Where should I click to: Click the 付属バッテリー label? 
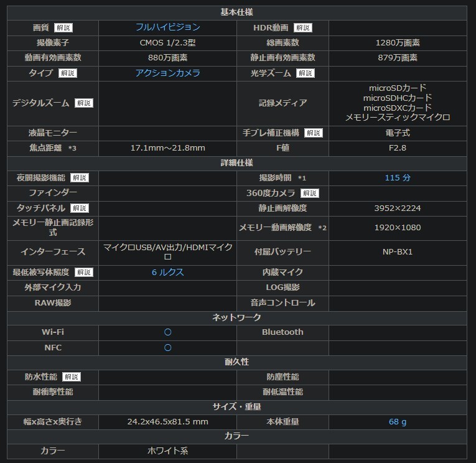(x=282, y=251)
